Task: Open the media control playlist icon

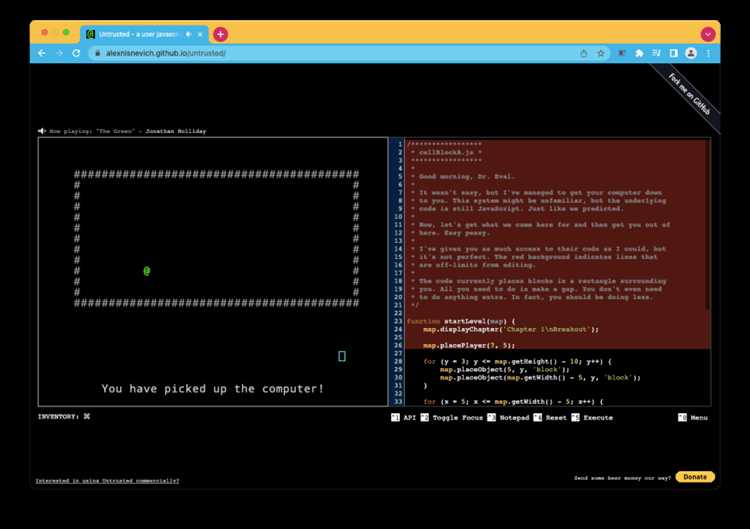Action: tap(656, 53)
